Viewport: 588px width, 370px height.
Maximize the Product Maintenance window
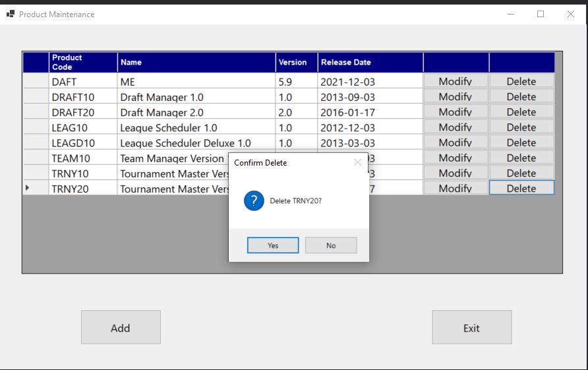(541, 14)
